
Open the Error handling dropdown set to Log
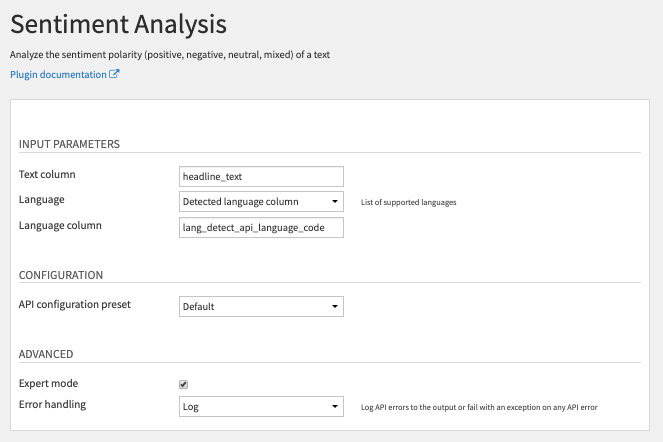coord(261,406)
